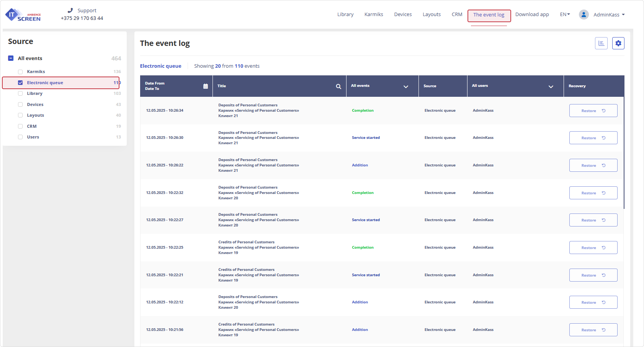Restore the 10:22:21 Service started event
Viewport: 644px width, 347px height.
(x=593, y=275)
